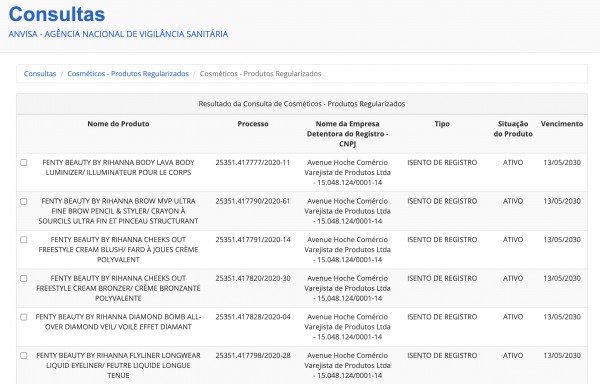
Task: Select process number 25351.417828/2020-04 cell
Action: [253, 317]
